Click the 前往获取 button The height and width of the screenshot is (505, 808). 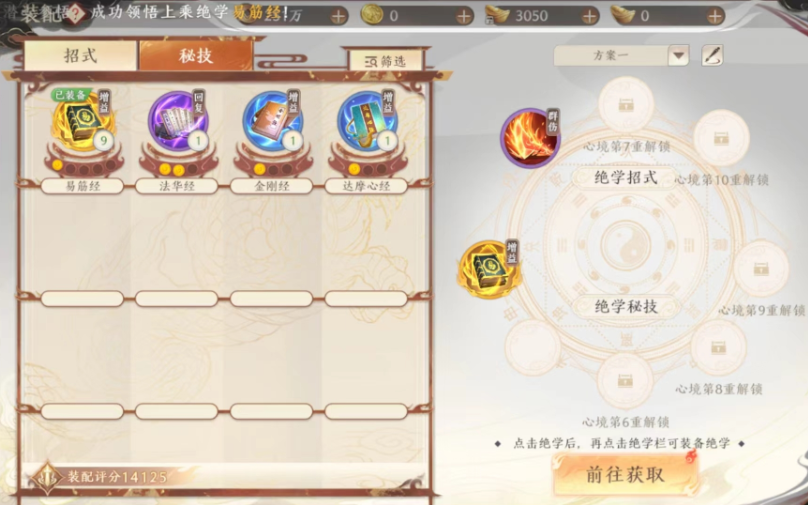pos(626,475)
